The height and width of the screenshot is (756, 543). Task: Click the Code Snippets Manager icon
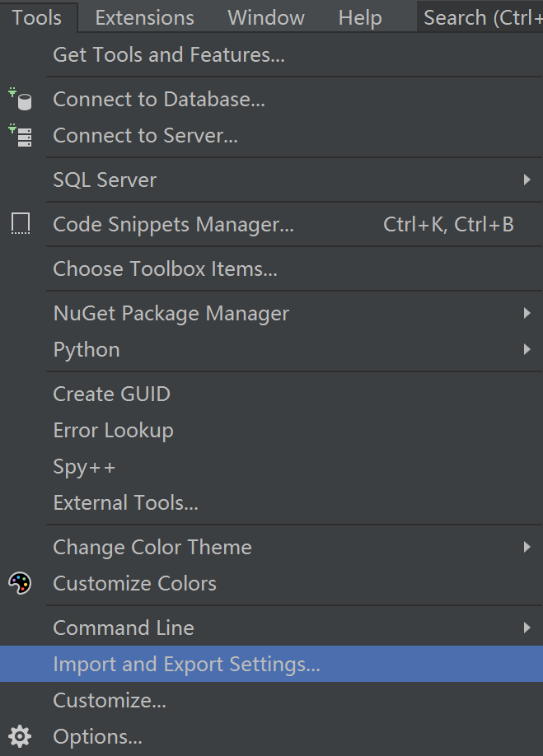(21, 224)
